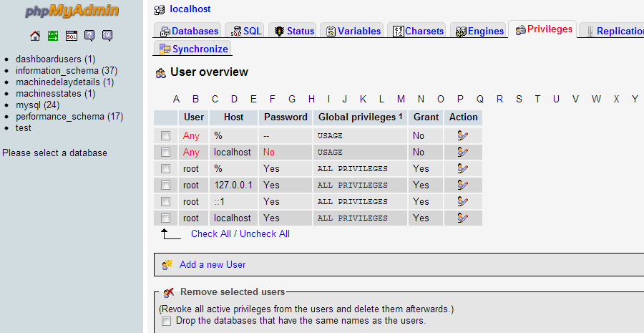The image size is (644, 333).
Task: Edit privileges icon for Any % user
Action: tap(463, 135)
